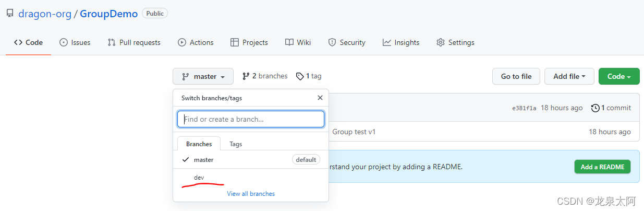The image size is (644, 211).
Task: Click the commit history clock icon
Action: tap(595, 108)
